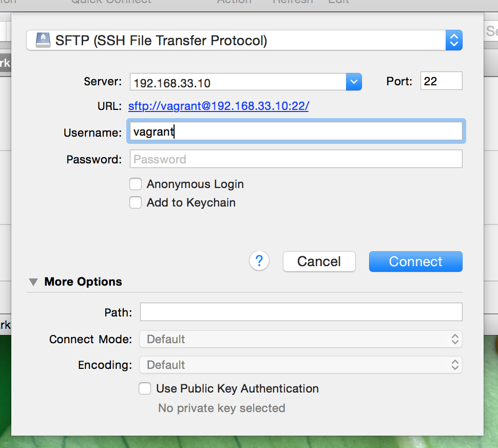
Task: Enable Use Public Key Authentication checkbox
Action: pos(145,389)
